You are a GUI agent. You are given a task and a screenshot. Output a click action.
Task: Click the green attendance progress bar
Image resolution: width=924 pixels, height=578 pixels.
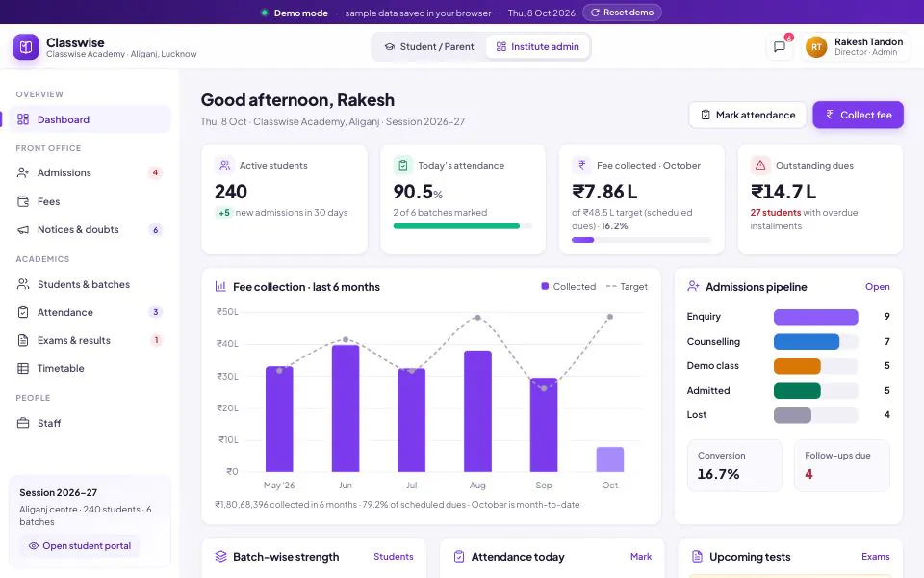(456, 225)
